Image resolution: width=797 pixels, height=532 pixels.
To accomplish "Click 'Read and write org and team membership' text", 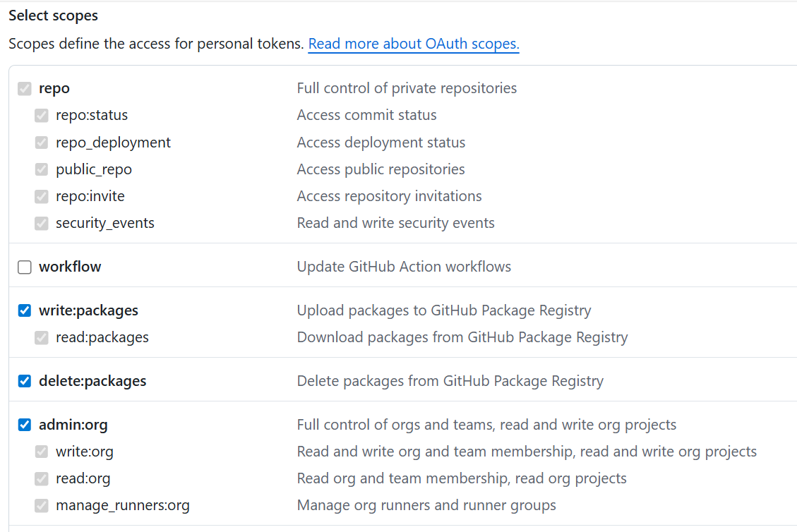I will coord(527,452).
